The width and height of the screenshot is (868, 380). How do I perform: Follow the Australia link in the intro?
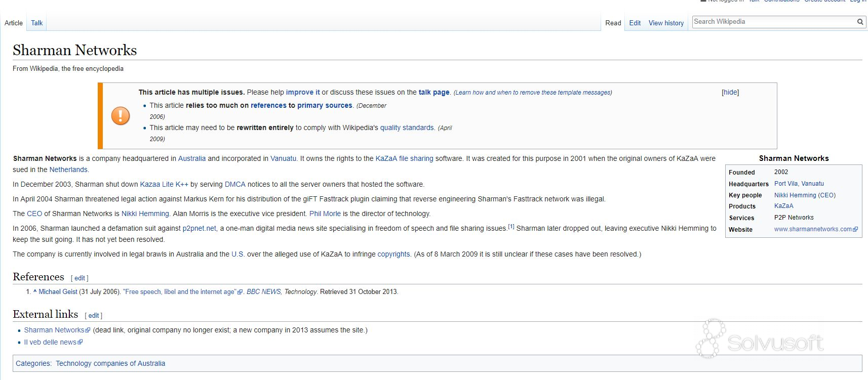point(192,158)
